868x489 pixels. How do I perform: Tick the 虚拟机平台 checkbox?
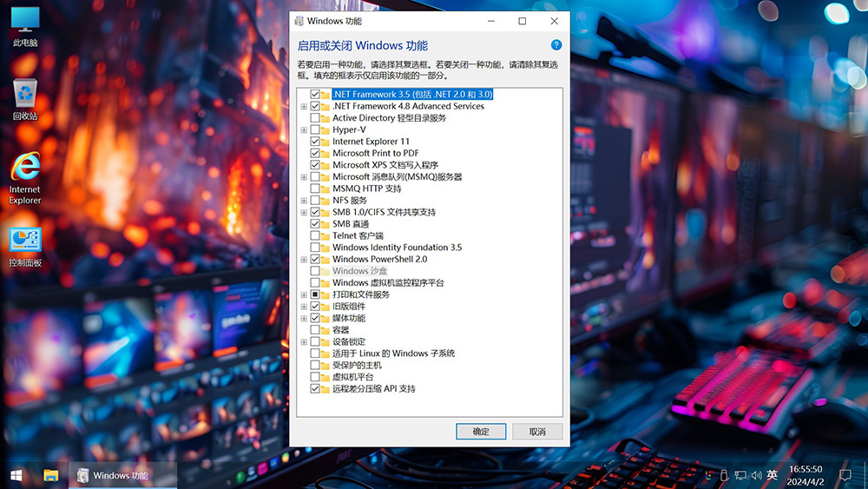coord(315,377)
